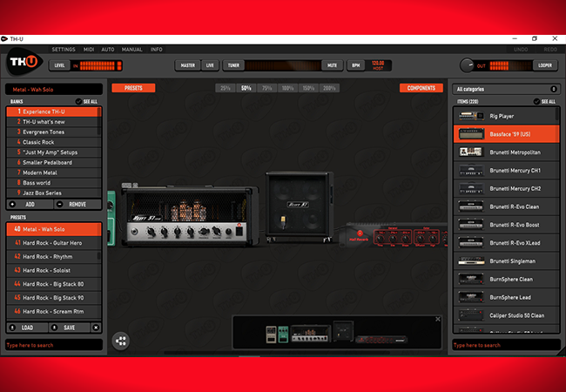Set zoom to 200%
Image resolution: width=566 pixels, height=392 pixels.
click(x=329, y=88)
